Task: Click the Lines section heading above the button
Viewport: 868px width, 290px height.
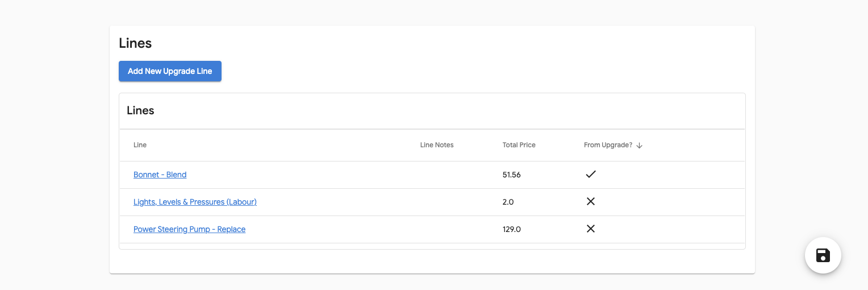Action: tap(135, 43)
